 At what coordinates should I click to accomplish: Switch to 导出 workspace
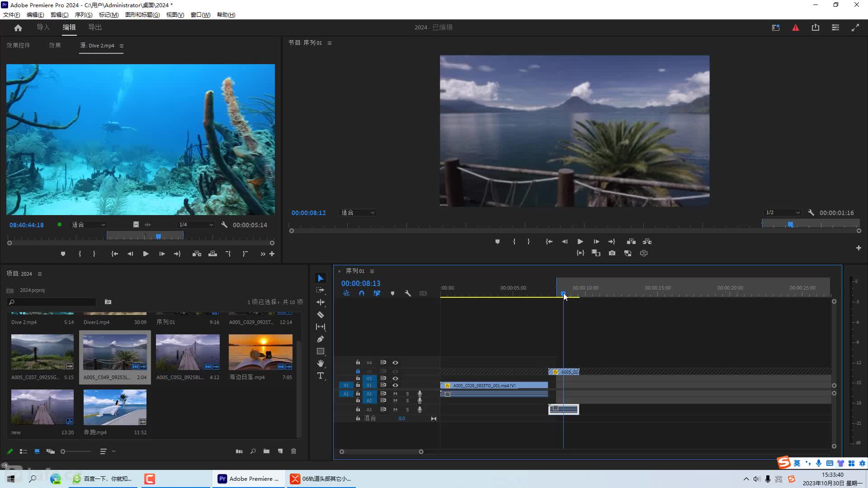[x=94, y=27]
